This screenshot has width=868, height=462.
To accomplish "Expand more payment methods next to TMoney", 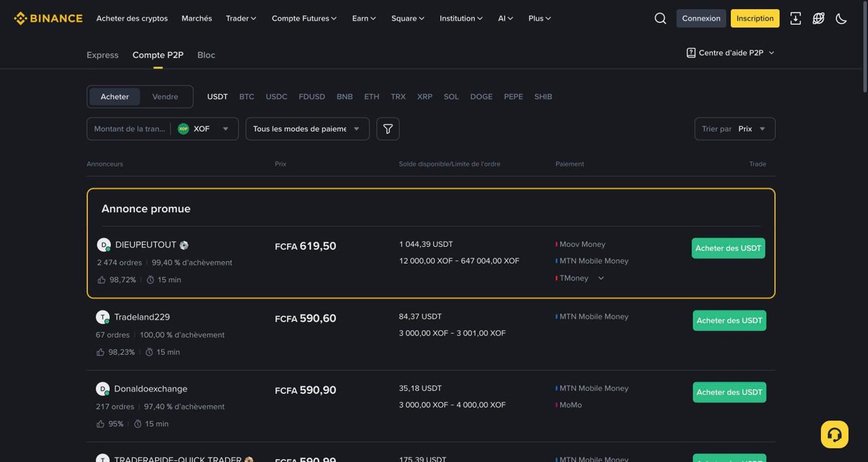I will pyautogui.click(x=601, y=278).
